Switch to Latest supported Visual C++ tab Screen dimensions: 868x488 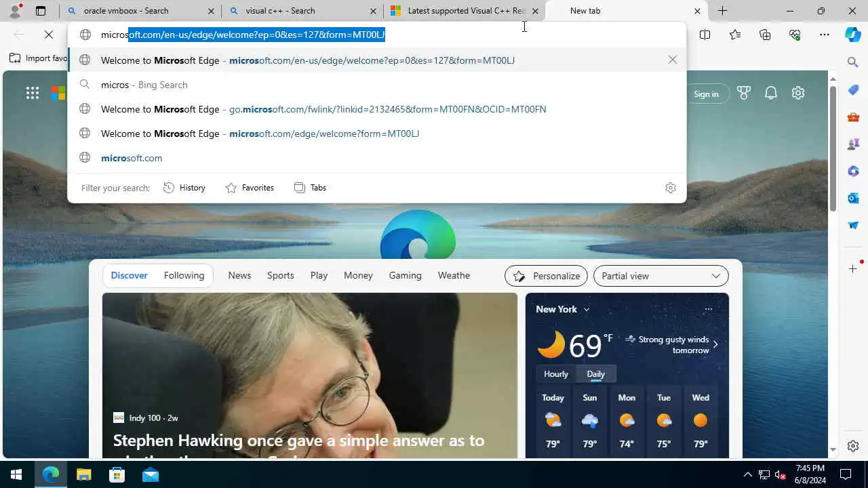pyautogui.click(x=467, y=11)
